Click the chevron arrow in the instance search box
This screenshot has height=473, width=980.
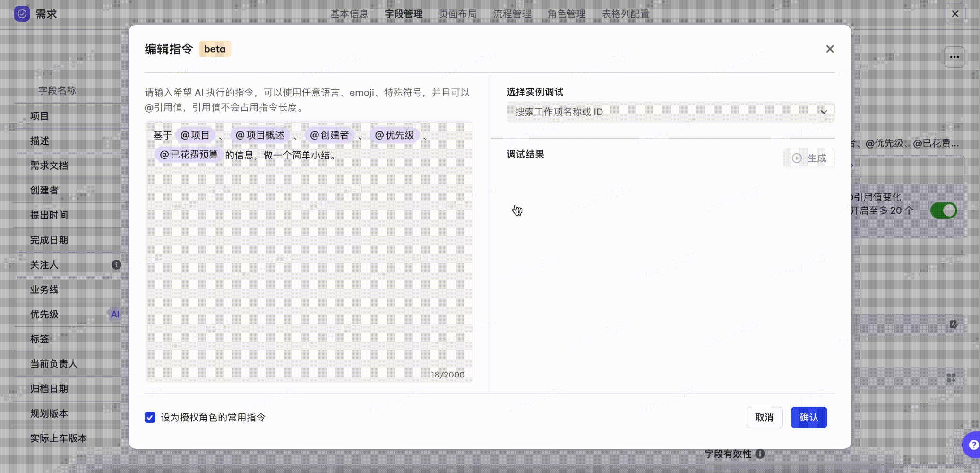click(x=824, y=112)
